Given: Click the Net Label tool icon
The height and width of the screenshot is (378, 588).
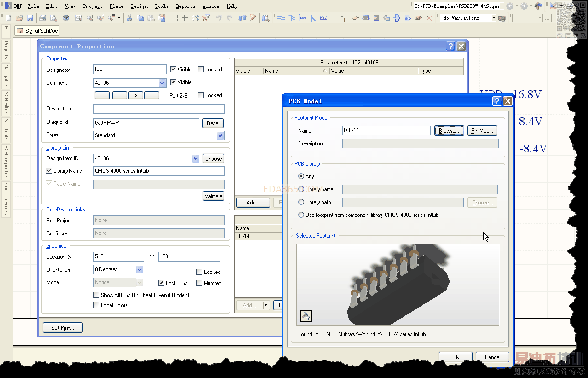Looking at the screenshot, I should pos(323,18).
